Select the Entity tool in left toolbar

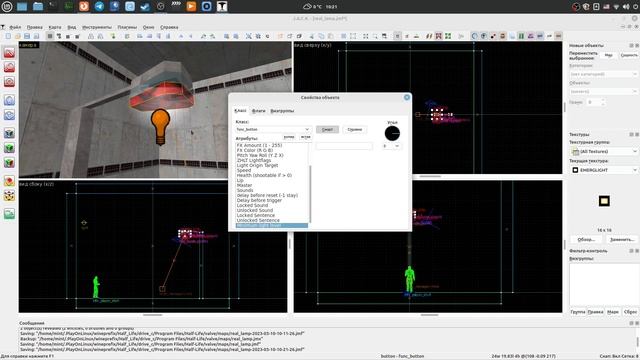(9, 100)
